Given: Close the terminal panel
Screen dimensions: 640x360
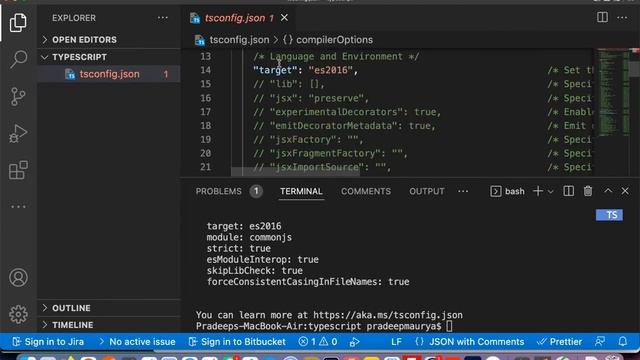Looking at the screenshot, I should point(625,191).
